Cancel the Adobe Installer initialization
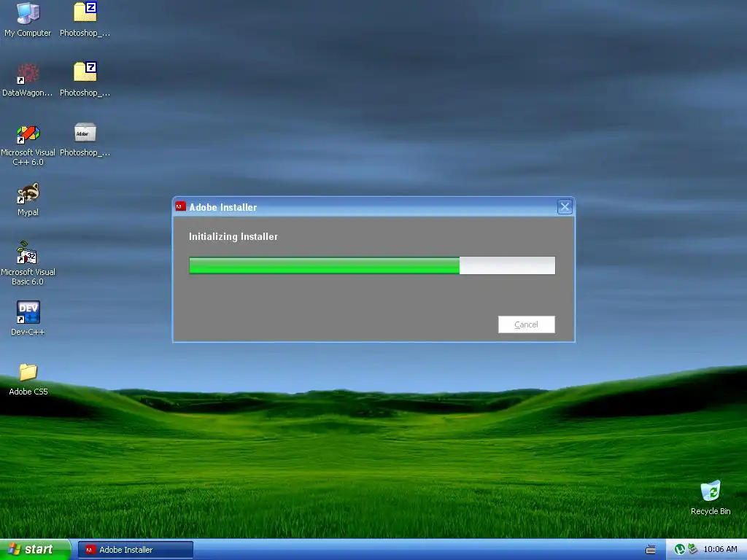The width and height of the screenshot is (747, 560). pyautogui.click(x=527, y=324)
